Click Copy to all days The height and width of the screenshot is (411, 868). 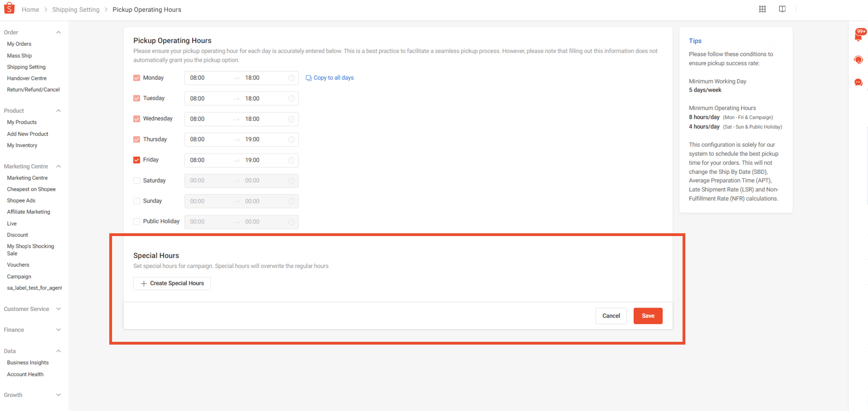coord(333,77)
